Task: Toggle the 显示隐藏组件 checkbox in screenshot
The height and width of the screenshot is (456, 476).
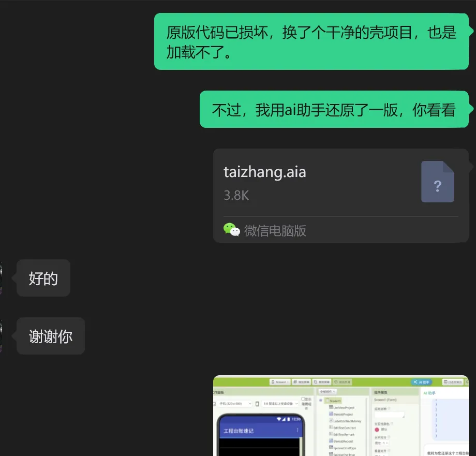Action: click(x=303, y=399)
